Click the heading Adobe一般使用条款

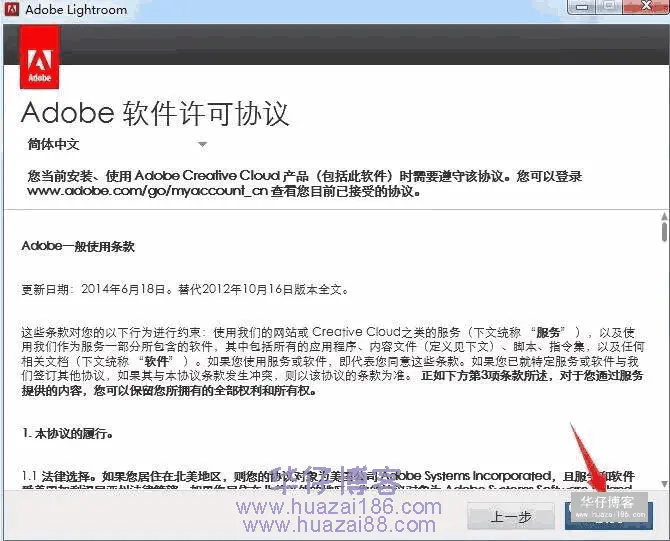pos(78,246)
